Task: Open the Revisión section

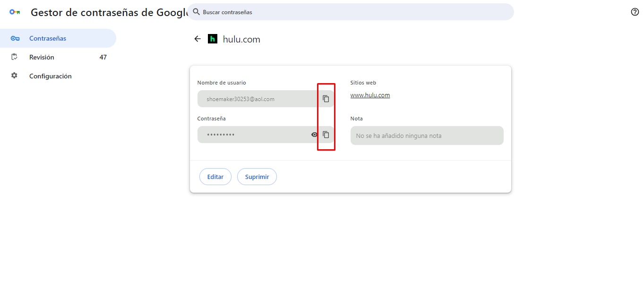Action: click(58, 57)
